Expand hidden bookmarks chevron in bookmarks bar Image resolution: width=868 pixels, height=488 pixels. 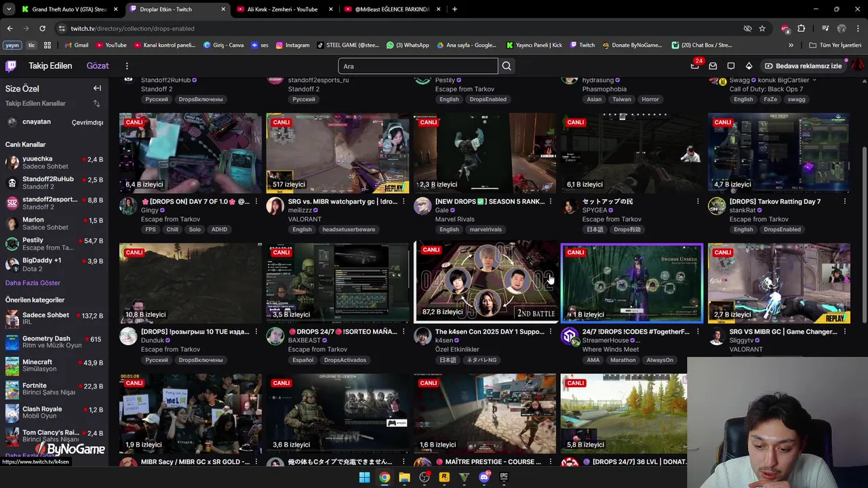click(x=791, y=45)
